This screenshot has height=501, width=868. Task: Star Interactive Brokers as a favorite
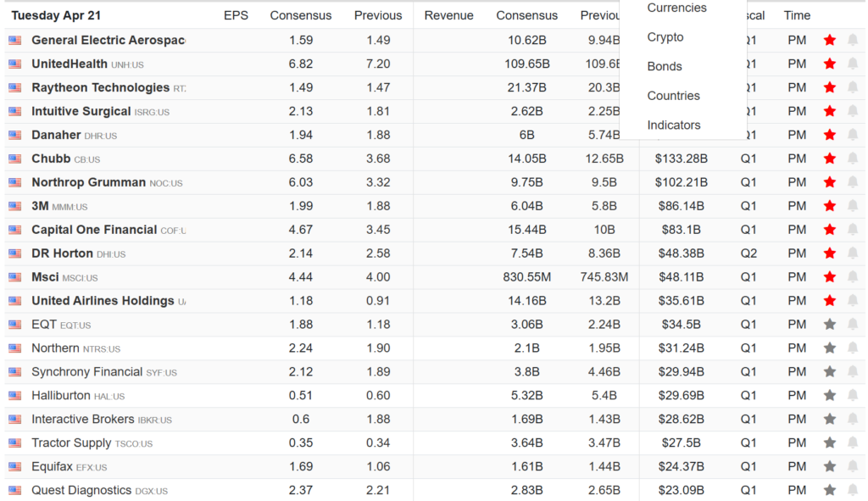[x=830, y=419]
